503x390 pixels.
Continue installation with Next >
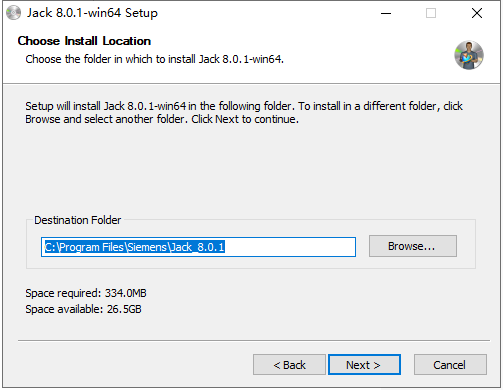364,365
